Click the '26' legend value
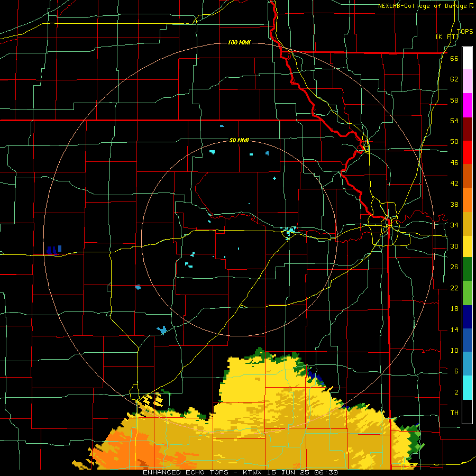 (x=454, y=267)
